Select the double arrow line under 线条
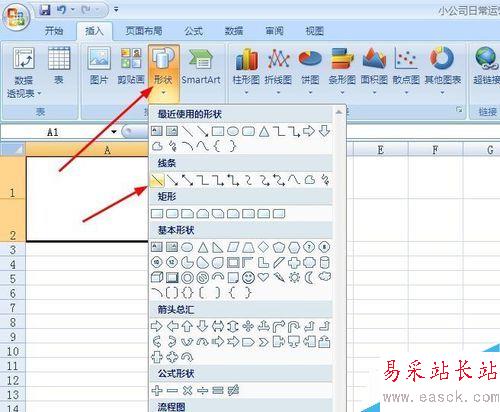Image resolution: width=500 pixels, height=412 pixels. (187, 180)
